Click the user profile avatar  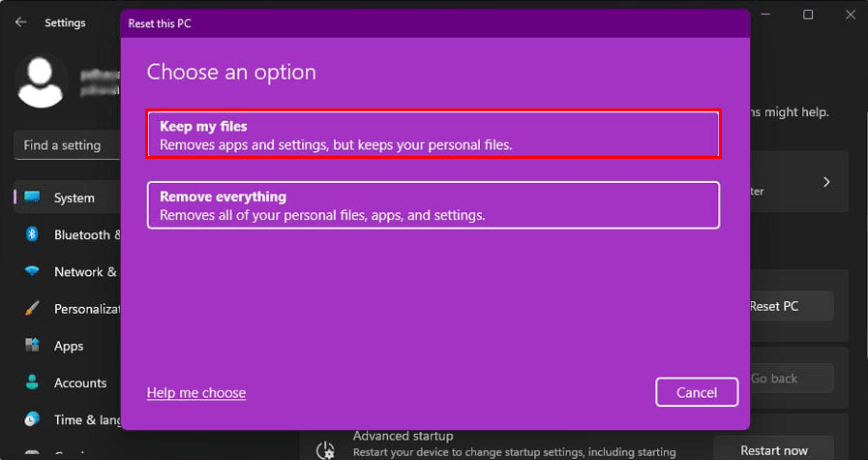tap(42, 79)
